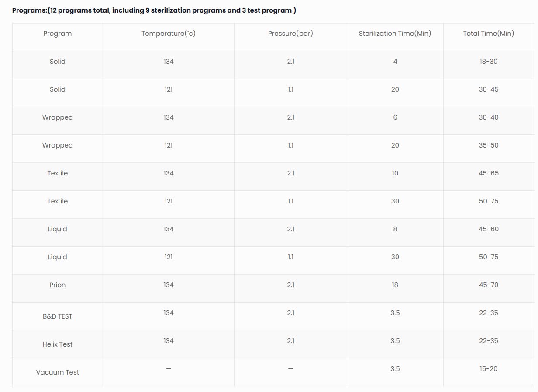Select the Sterilization Time(Min) header
Screen dimensions: 538x392
point(395,34)
